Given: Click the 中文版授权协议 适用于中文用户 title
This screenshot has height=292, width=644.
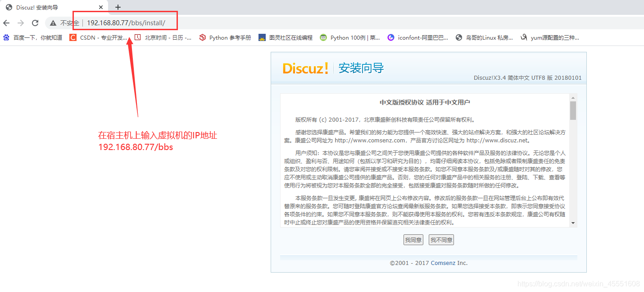Looking at the screenshot, I should pos(425,102).
